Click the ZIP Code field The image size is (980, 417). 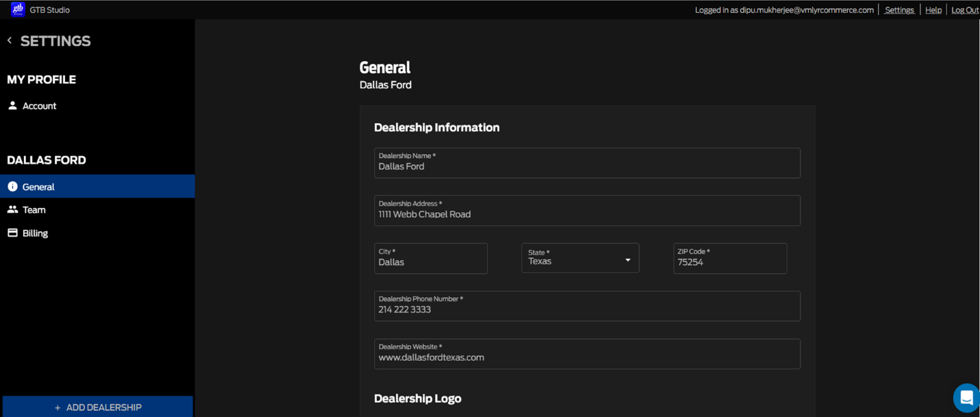(730, 258)
